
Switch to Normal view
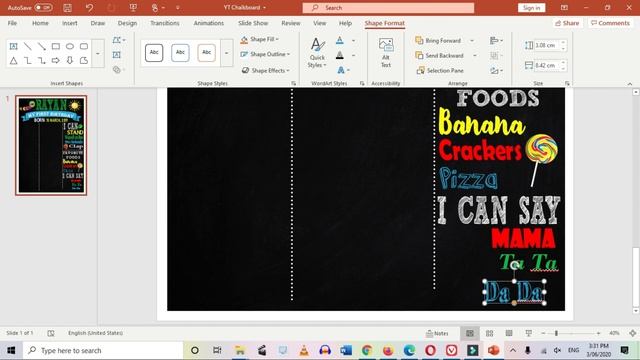[470, 333]
